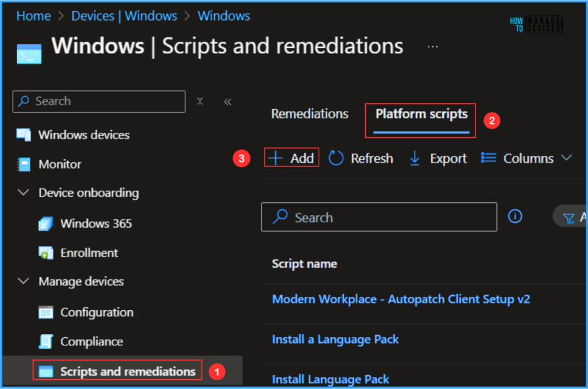This screenshot has width=588, height=389.
Task: Open the Configuration icon under Manage devices
Action: click(x=46, y=313)
